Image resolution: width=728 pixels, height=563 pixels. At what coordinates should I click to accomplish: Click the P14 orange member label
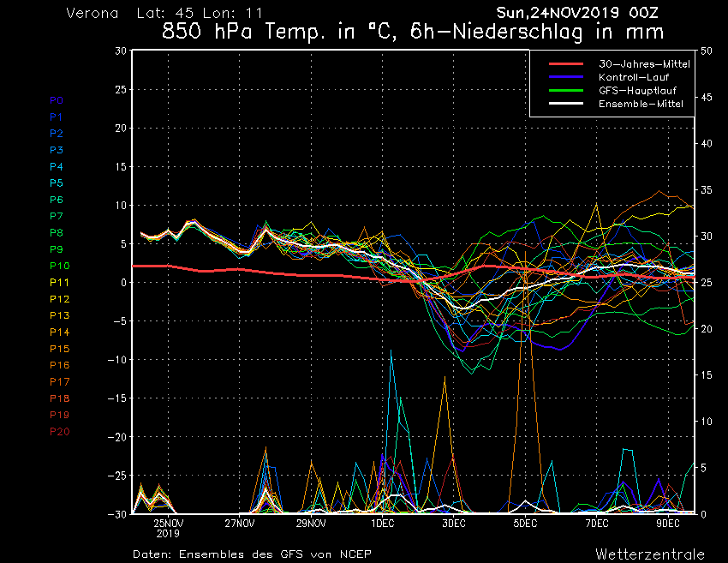click(59, 332)
